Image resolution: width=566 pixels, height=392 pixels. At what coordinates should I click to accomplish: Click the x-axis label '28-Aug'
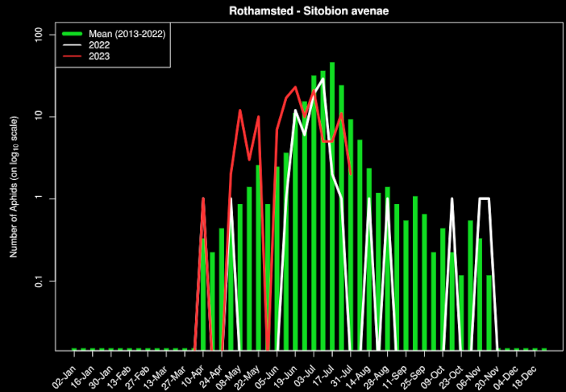coord(377,377)
